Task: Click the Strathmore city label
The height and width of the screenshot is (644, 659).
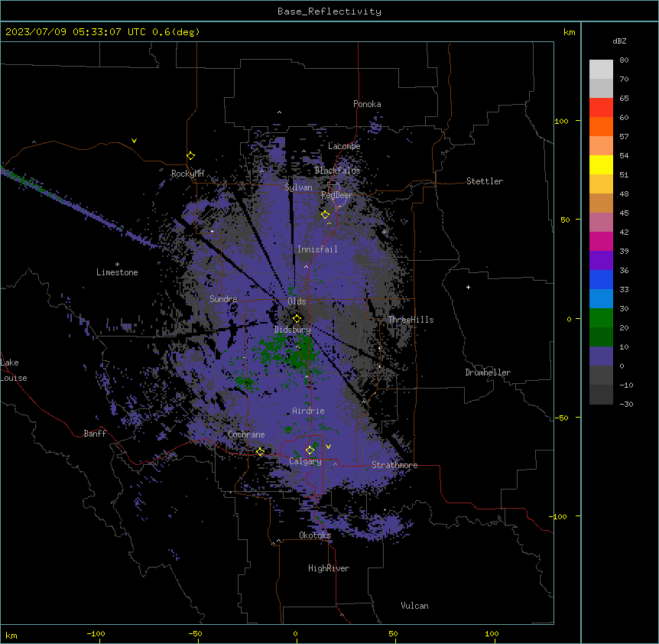Action: (394, 465)
